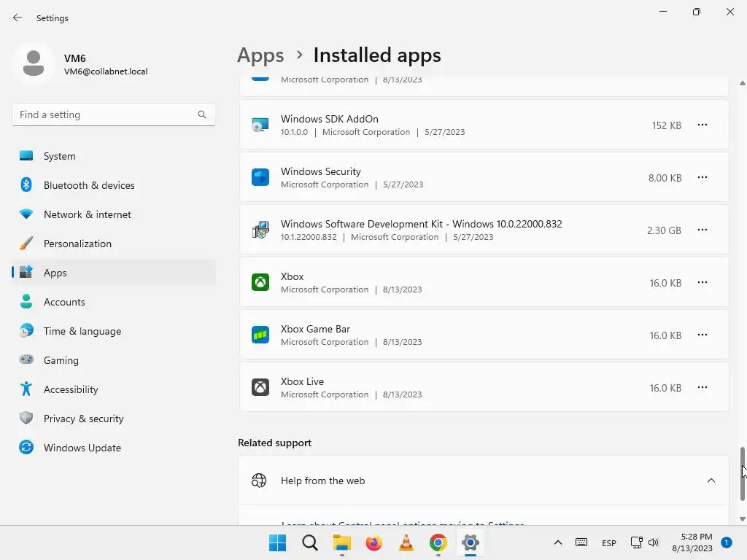Collapse the Help from the web section
The height and width of the screenshot is (560, 747).
[x=711, y=481]
